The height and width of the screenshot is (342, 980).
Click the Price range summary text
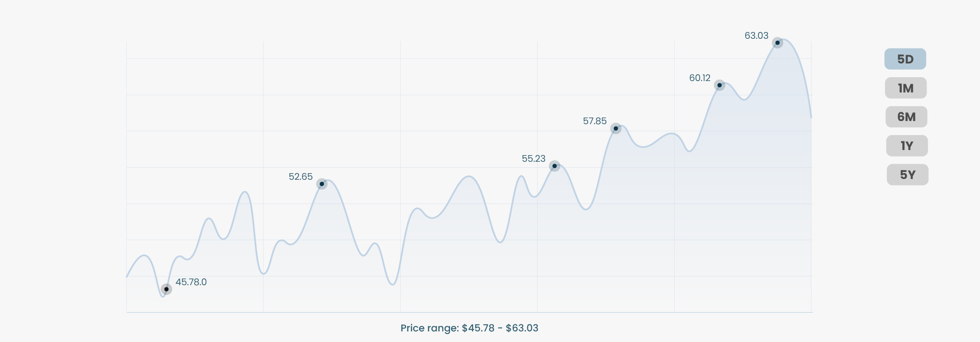(x=469, y=328)
